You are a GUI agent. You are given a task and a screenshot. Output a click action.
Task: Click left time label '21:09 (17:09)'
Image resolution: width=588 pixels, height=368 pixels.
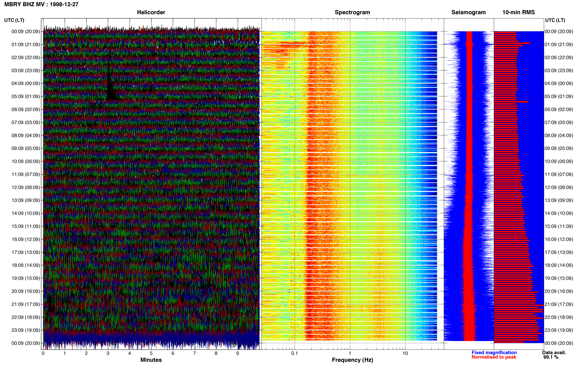[x=26, y=304]
